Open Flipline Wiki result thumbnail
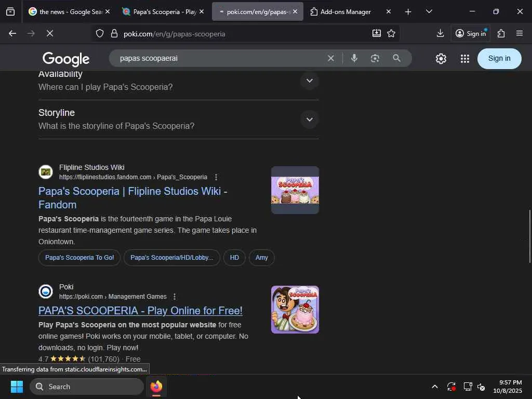This screenshot has width=532, height=399. pyautogui.click(x=295, y=190)
